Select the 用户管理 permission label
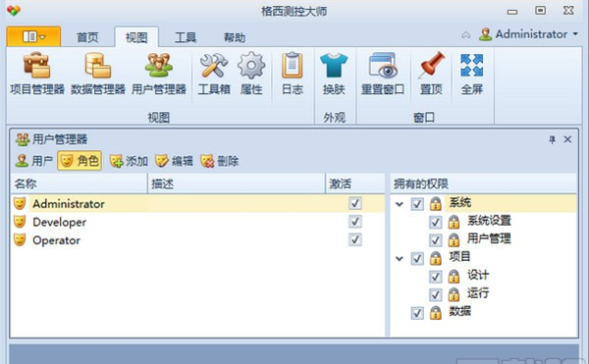 tap(489, 238)
